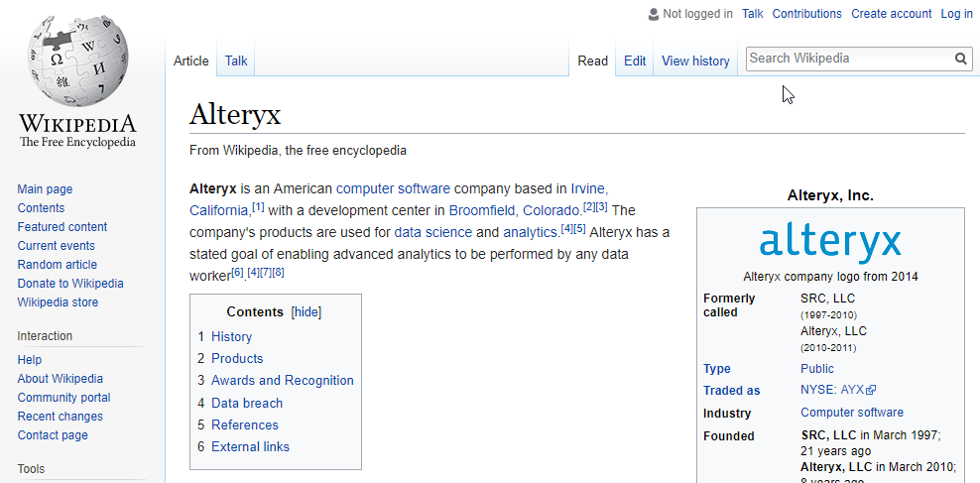
Task: Click citation [7] reference
Action: tap(266, 272)
